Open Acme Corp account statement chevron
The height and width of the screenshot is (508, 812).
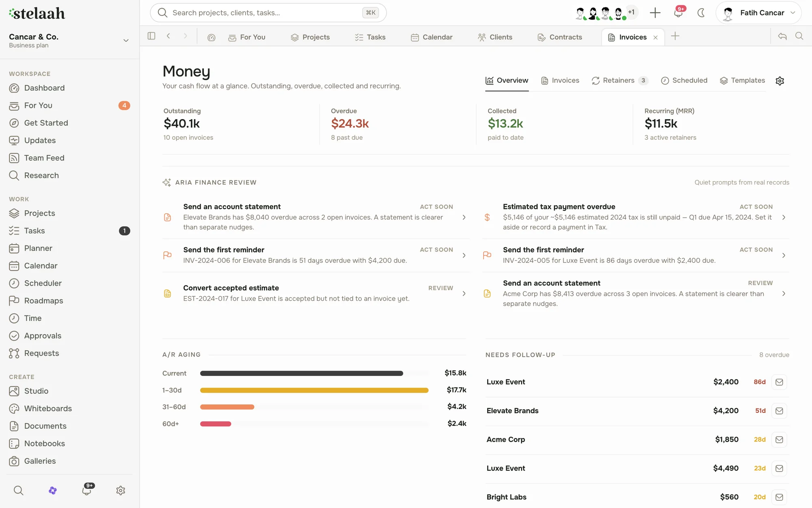784,293
